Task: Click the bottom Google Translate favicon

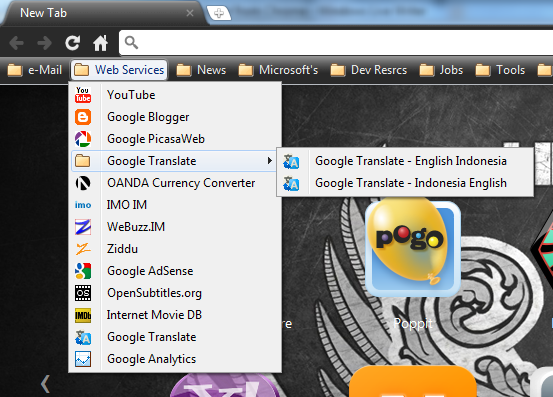Action: pyautogui.click(x=83, y=337)
